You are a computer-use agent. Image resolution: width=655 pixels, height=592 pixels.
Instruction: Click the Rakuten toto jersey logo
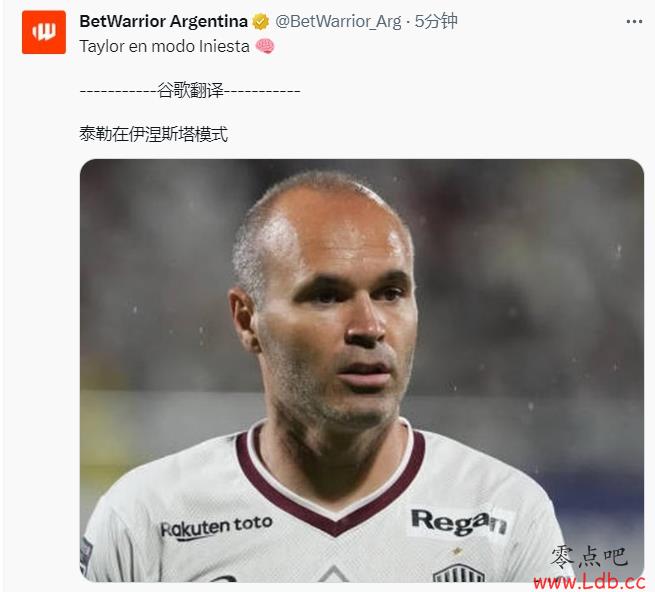[216, 527]
